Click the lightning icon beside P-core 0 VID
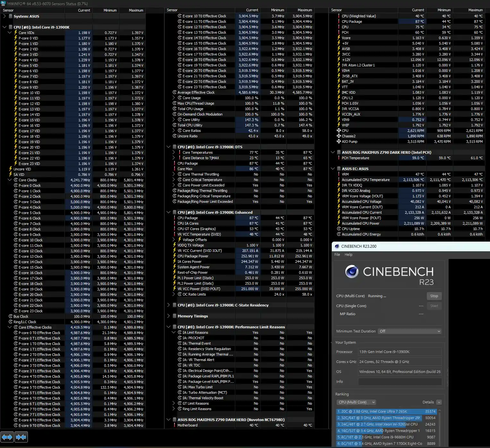490x448 pixels. click(15, 38)
